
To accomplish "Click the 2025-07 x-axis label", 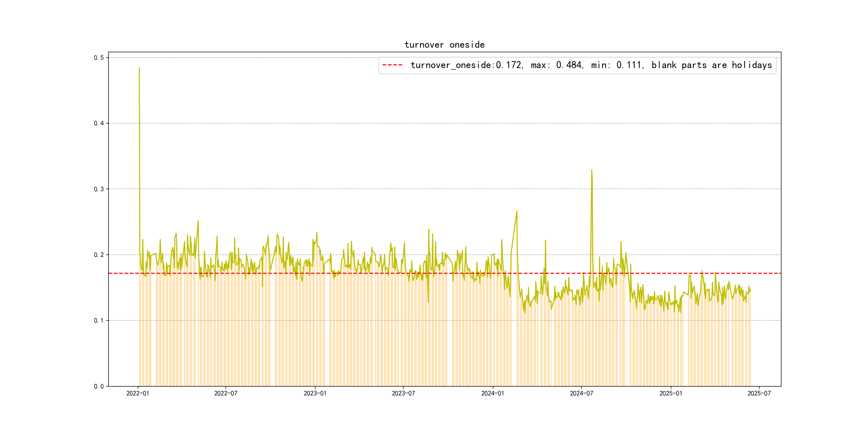I will [759, 394].
